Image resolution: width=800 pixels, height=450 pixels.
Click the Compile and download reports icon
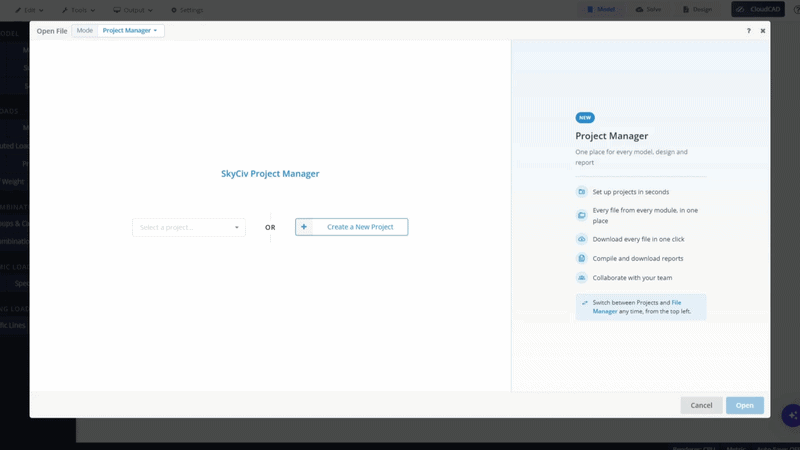coord(582,258)
